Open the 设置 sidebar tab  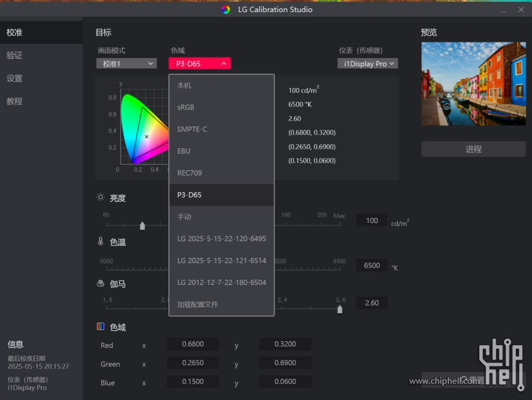coord(41,78)
